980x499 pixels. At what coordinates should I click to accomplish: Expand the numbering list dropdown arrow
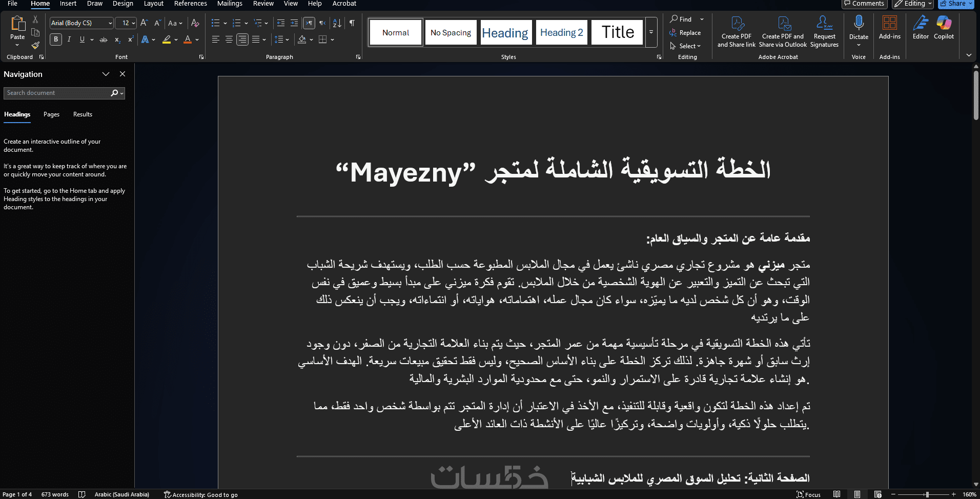click(246, 23)
